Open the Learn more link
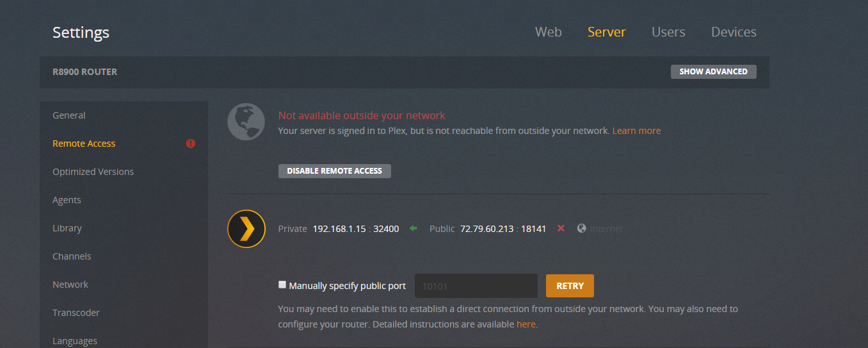Image resolution: width=868 pixels, height=348 pixels. pos(636,131)
